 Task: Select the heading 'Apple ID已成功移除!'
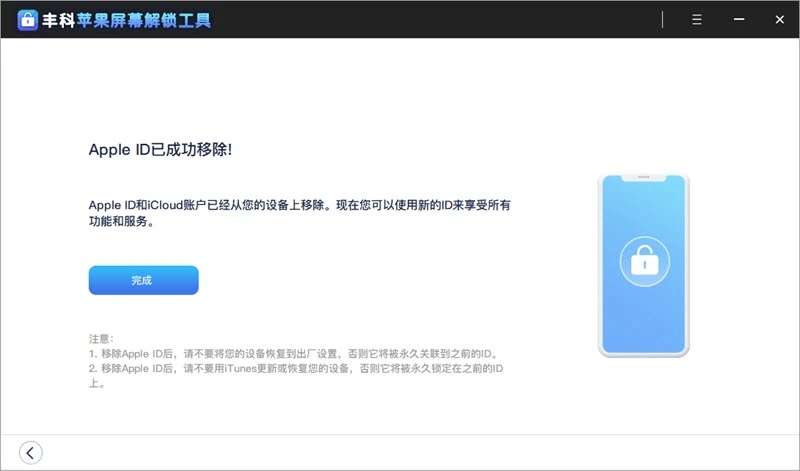coord(160,150)
